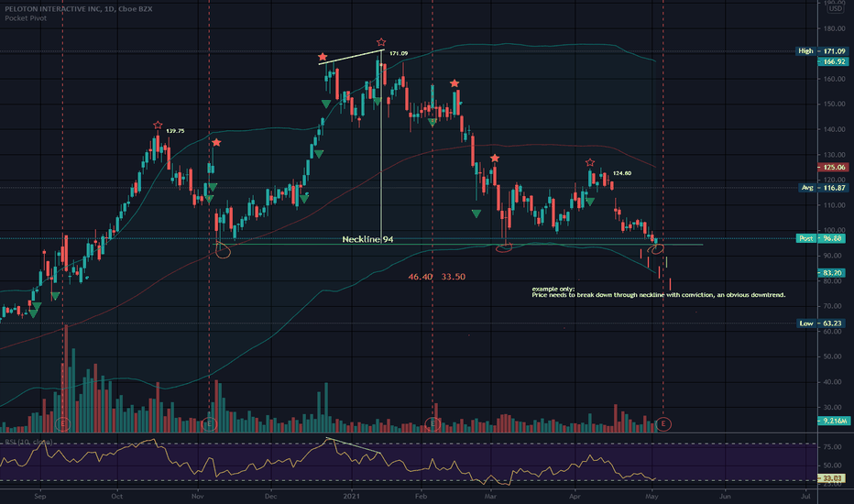Click the outline star near the 124.60 label
854x504 pixels.
pyautogui.click(x=590, y=162)
